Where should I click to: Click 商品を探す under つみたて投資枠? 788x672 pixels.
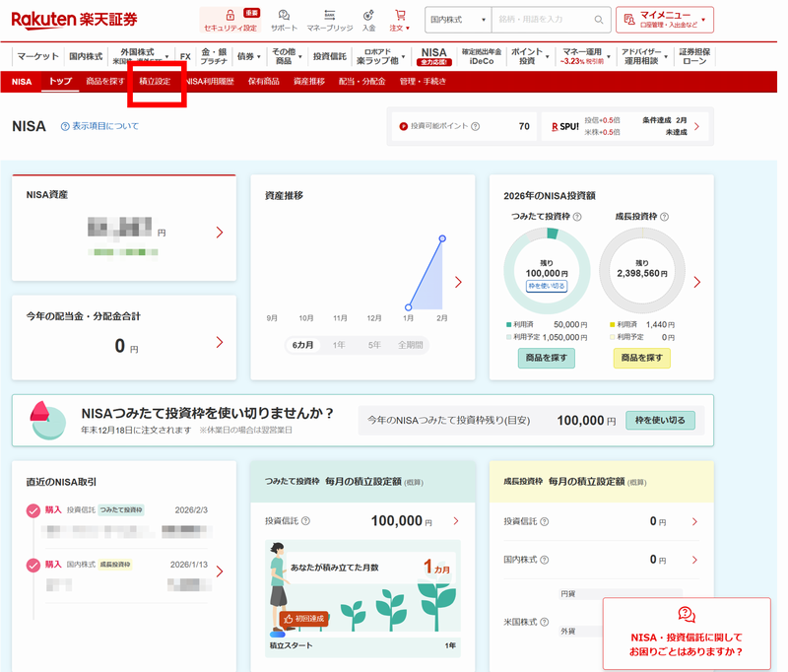click(546, 357)
